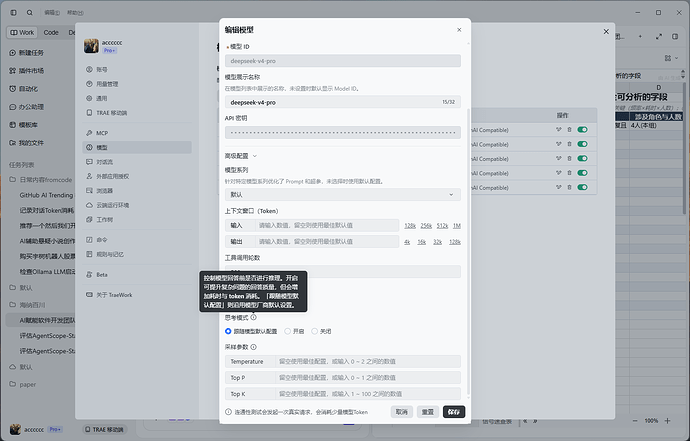Click formula bar stepper arrows in spreadsheet

pos(683,74)
